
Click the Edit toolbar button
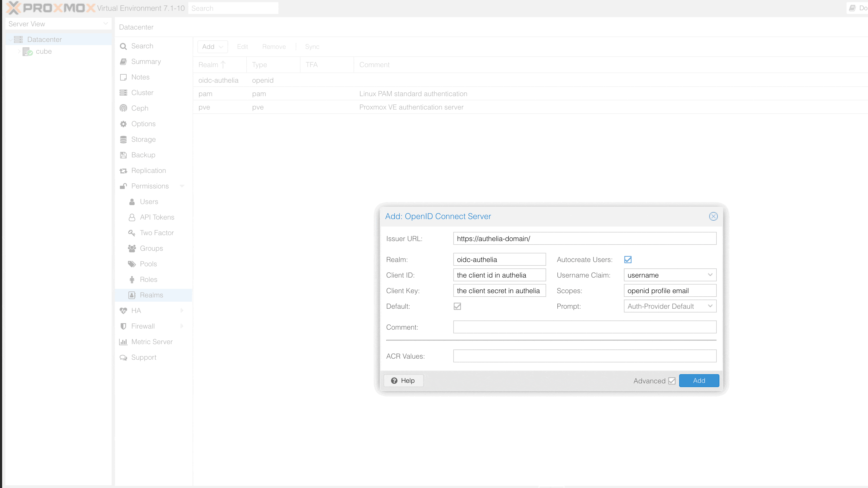click(x=242, y=46)
